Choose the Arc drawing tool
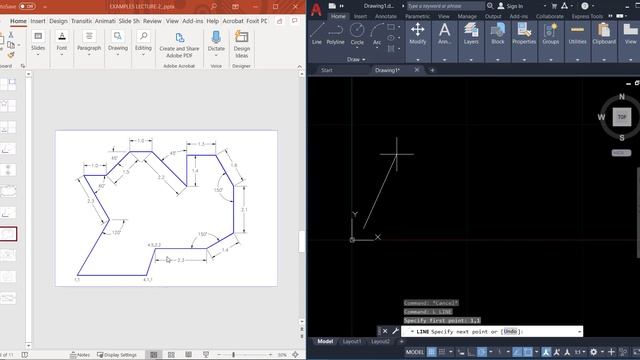Screen dimensions: 640x360 tap(377, 33)
